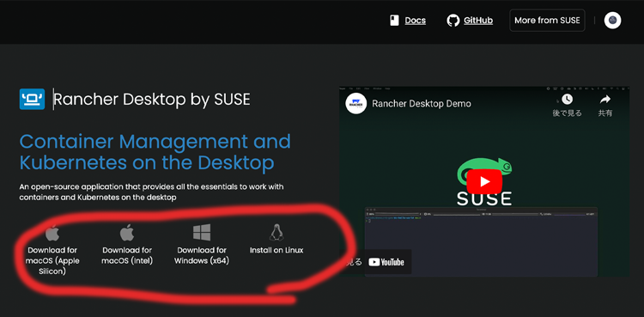Click the Watch later clock icon
The height and width of the screenshot is (317, 644).
point(567,99)
